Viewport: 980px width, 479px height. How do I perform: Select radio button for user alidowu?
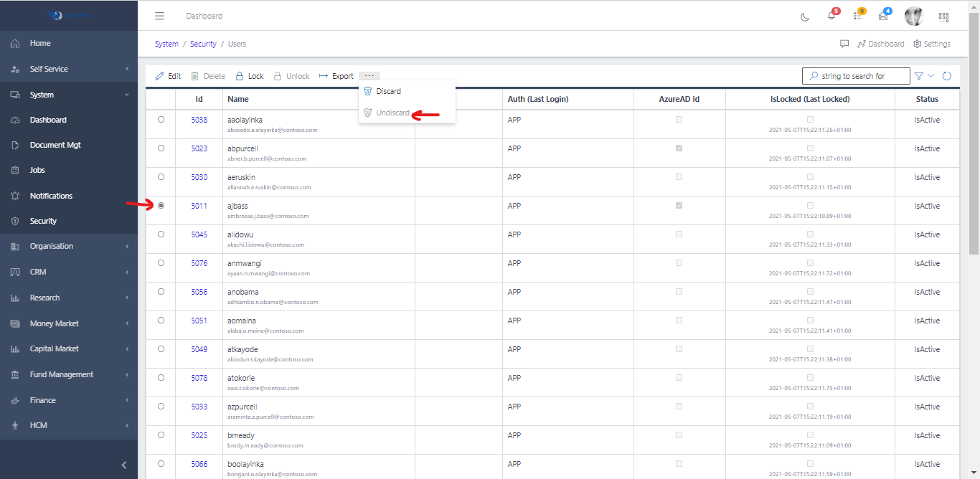pyautogui.click(x=161, y=234)
